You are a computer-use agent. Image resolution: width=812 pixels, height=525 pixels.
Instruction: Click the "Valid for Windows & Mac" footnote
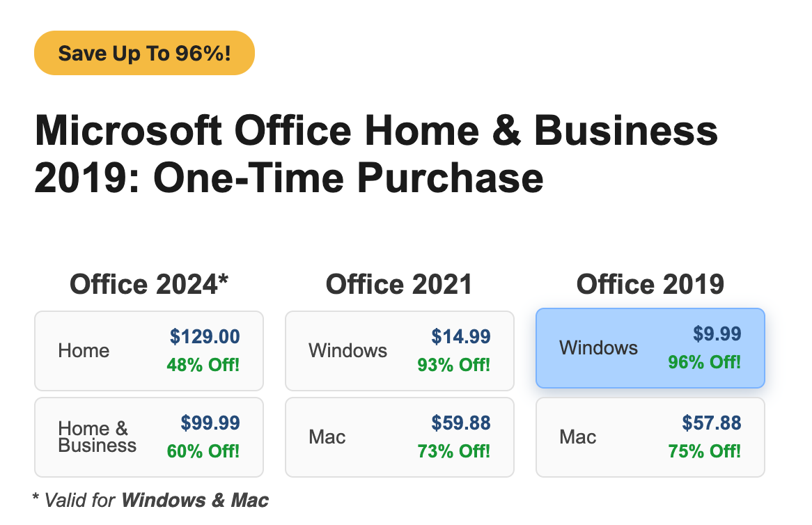point(150,500)
